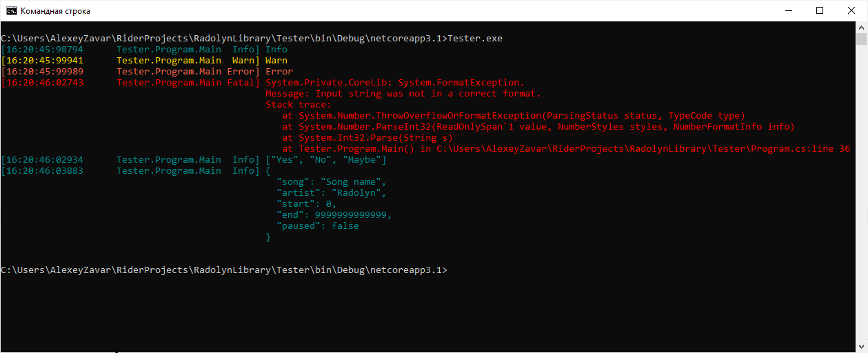The height and width of the screenshot is (353, 868).
Task: Click the System.Number.ParseInt32 stack line
Action: click(x=538, y=127)
